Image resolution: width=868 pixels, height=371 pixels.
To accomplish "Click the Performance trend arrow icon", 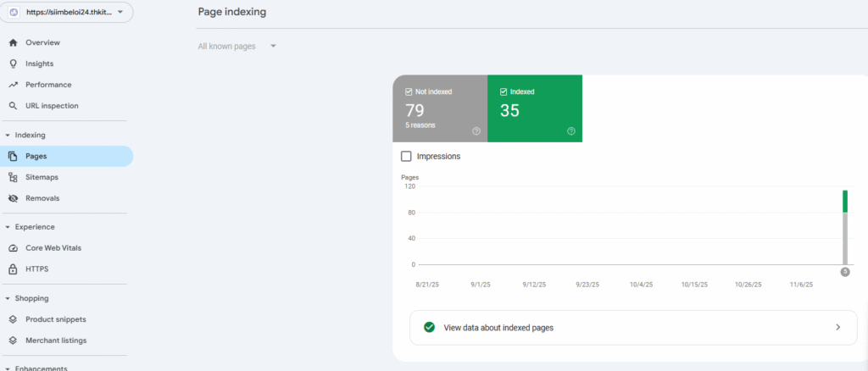I will 13,85.
